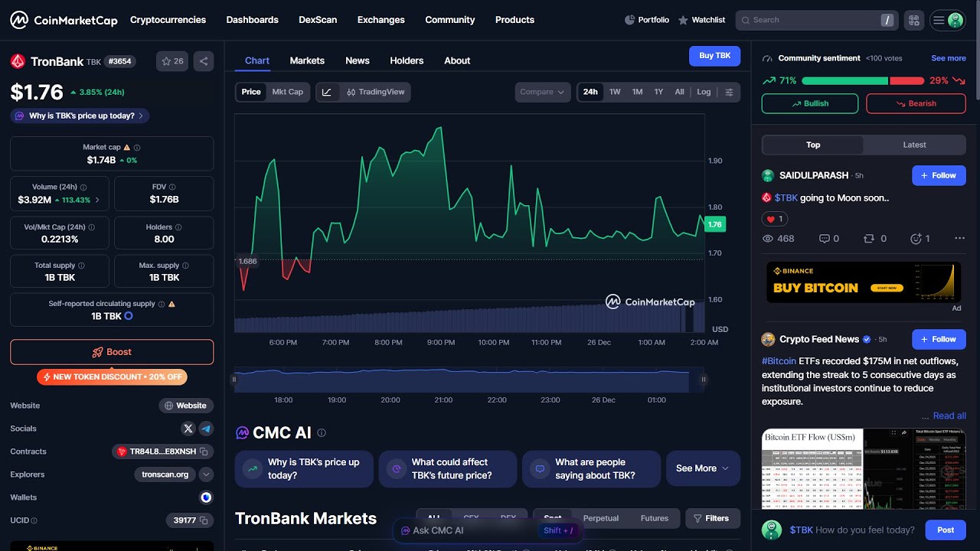Set chart range to 1M

tap(637, 92)
